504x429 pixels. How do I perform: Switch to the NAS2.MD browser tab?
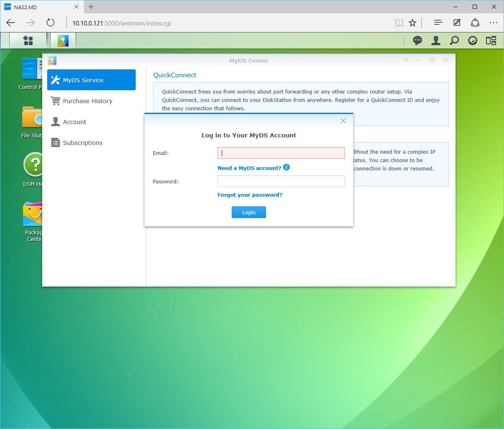click(42, 7)
